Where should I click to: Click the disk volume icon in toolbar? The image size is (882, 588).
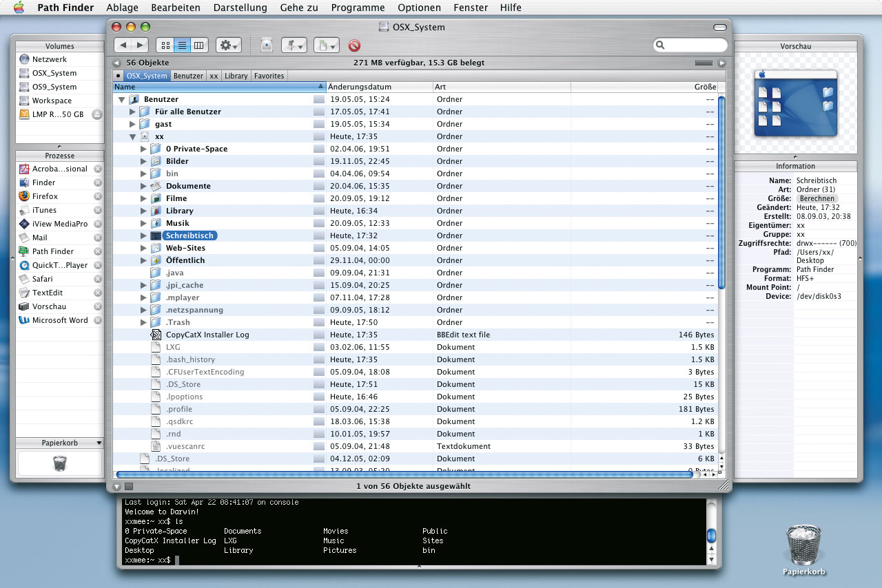[267, 45]
